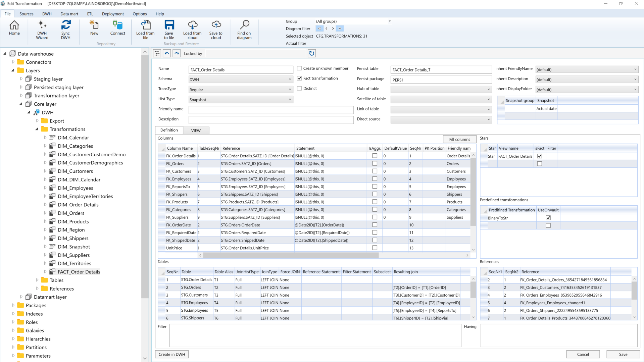Collapse the Transformations folder
The height and width of the screenshot is (362, 644).
(x=37, y=129)
